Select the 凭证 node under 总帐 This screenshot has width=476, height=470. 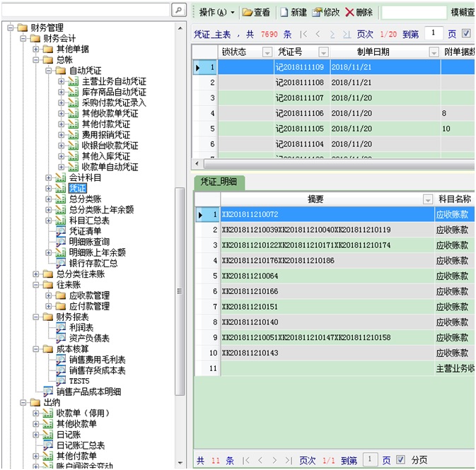77,189
